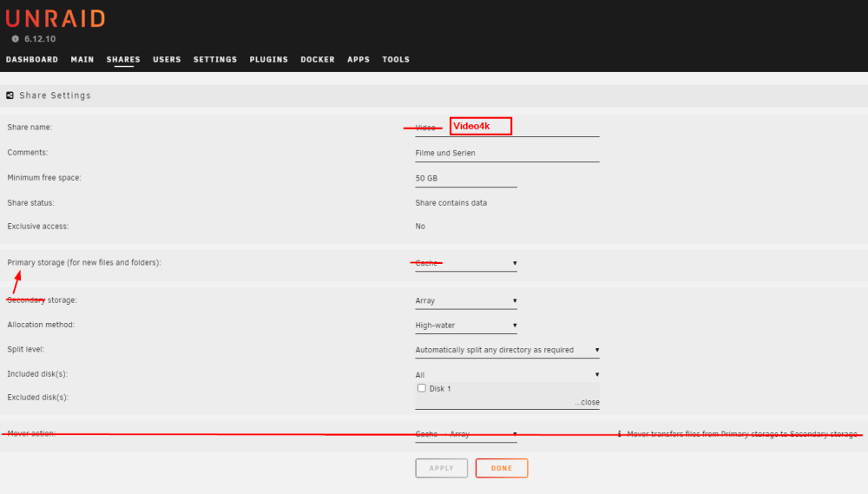Viewport: 868px width, 494px height.
Task: Click the Excluded disk(s) label
Action: tap(38, 397)
